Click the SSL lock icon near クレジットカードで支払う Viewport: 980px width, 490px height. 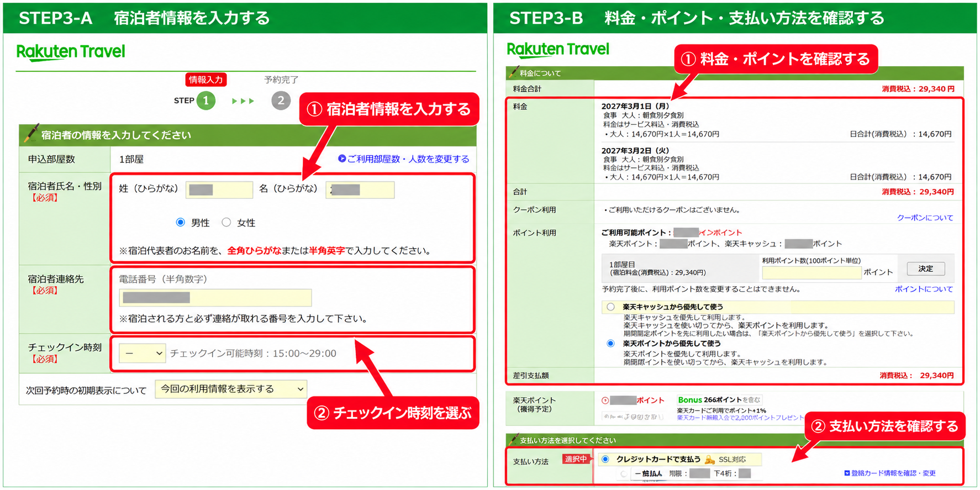click(x=710, y=460)
